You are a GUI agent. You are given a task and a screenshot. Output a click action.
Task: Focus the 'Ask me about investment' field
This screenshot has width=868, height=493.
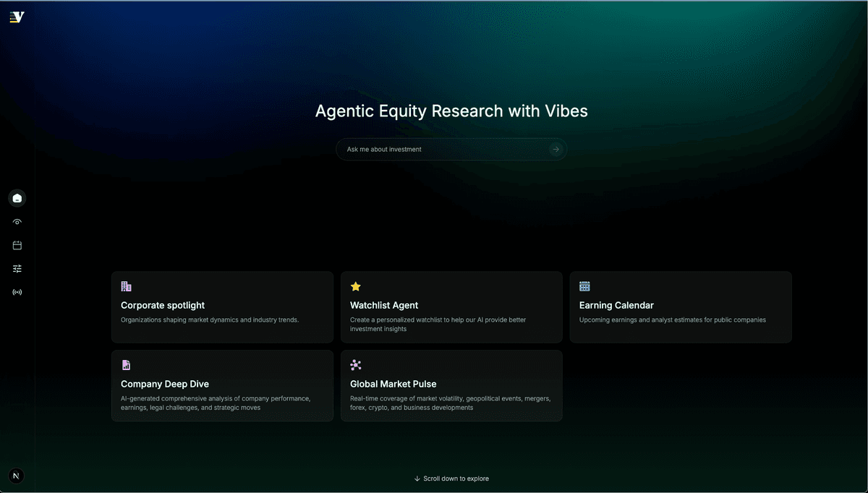451,149
